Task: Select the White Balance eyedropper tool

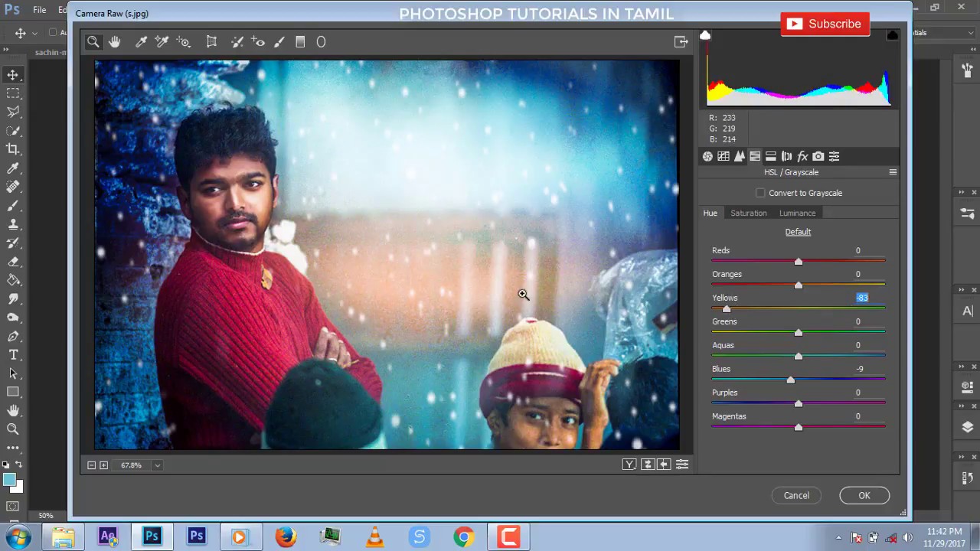Action: tap(141, 42)
